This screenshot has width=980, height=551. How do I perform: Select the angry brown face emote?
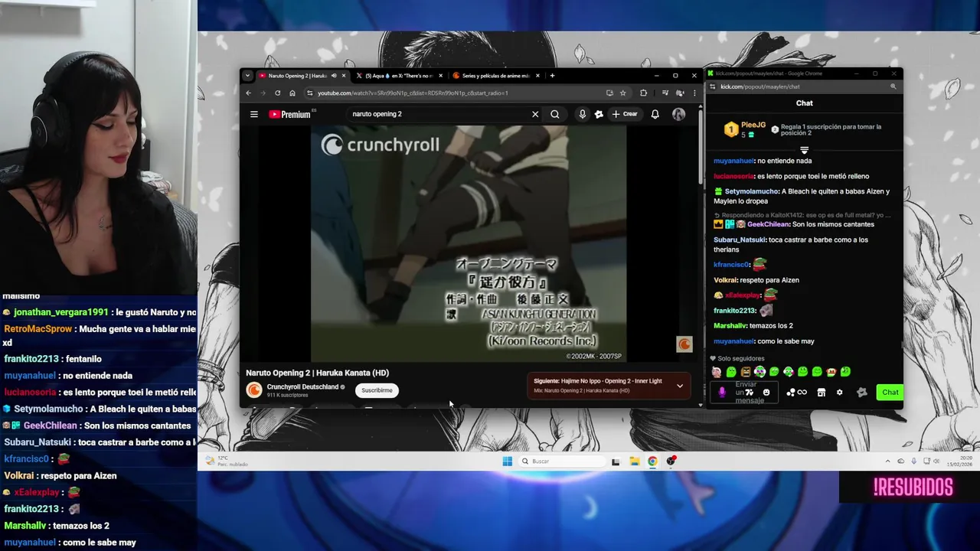(x=745, y=372)
